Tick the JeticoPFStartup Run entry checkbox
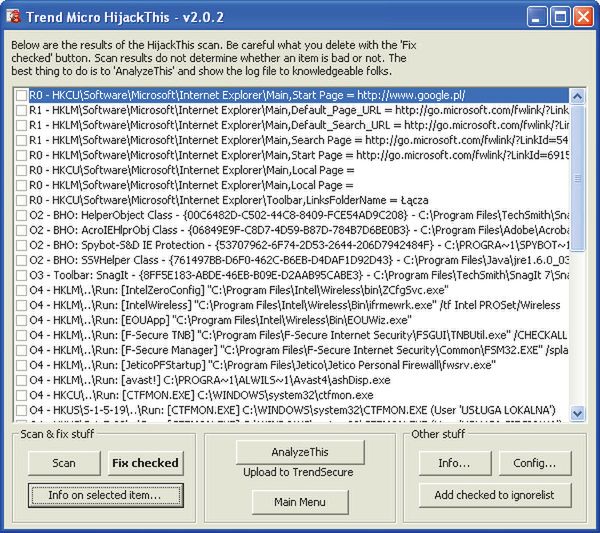 [22, 365]
